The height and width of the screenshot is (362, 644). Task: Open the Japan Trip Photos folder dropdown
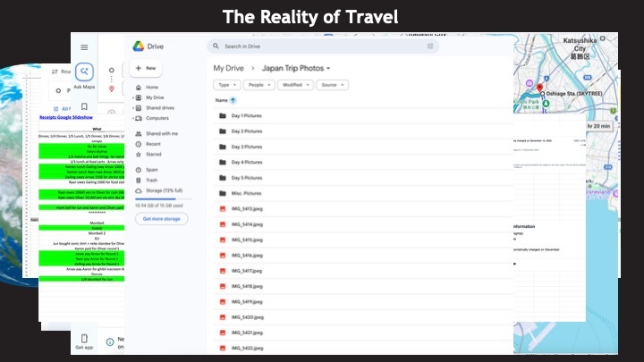click(x=296, y=68)
